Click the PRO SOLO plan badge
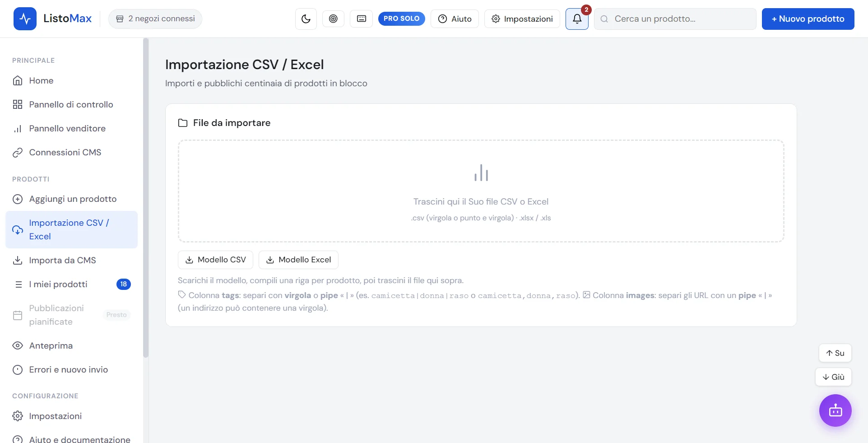The width and height of the screenshot is (868, 443). click(402, 19)
